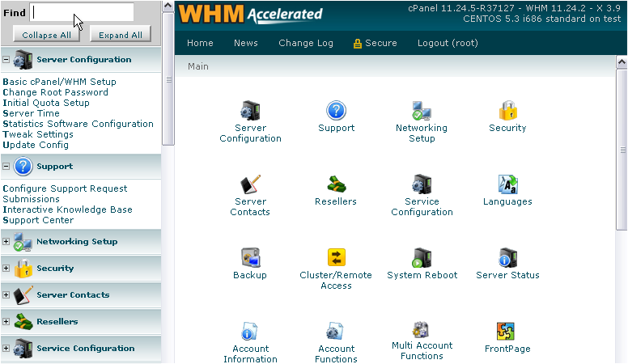628x364 pixels.
Task: Click sidebar Networking Setup icon
Action: tap(23, 242)
